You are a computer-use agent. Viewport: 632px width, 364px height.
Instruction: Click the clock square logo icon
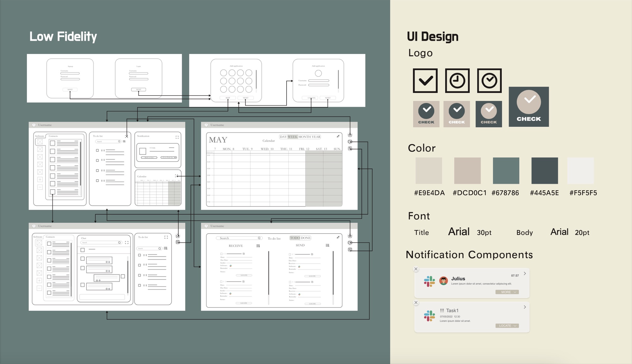(457, 81)
